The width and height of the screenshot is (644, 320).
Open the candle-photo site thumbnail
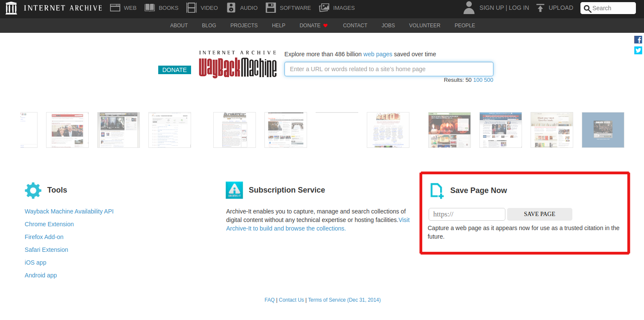(x=450, y=130)
